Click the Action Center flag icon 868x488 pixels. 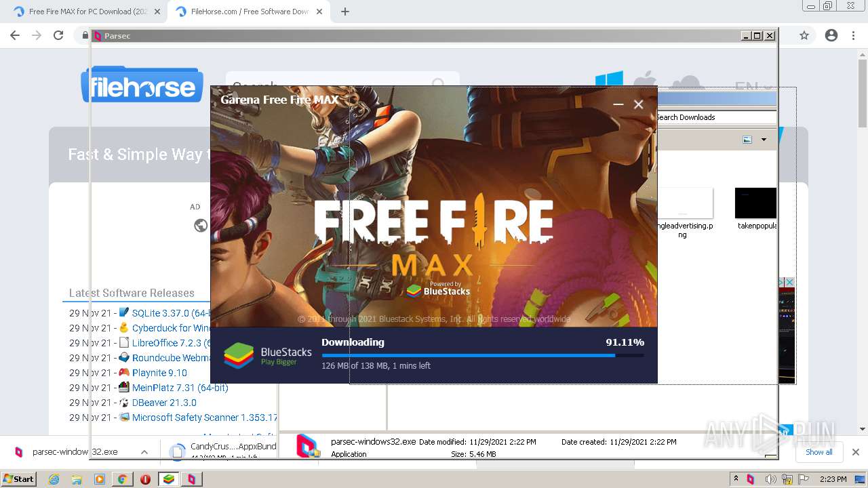pos(804,479)
